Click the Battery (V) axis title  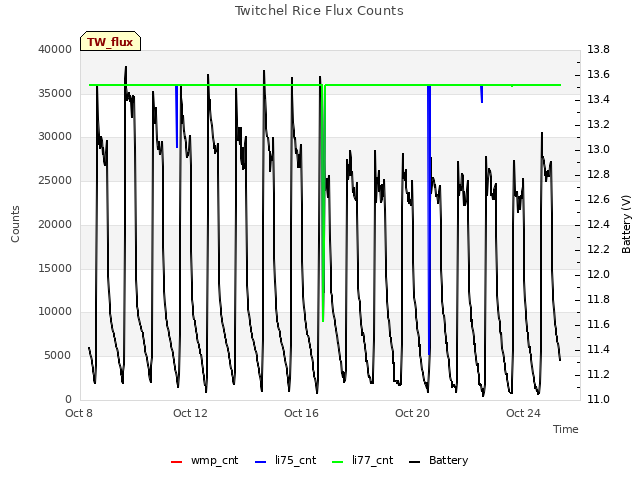pos(626,224)
